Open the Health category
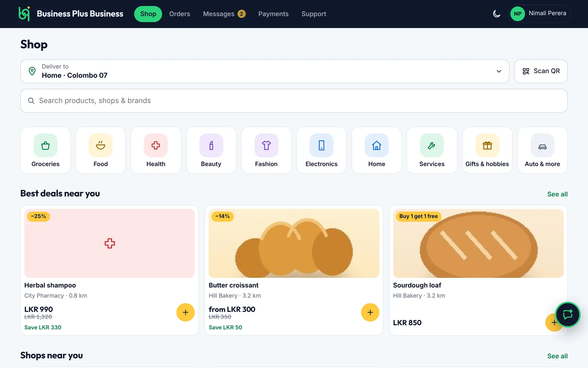The image size is (588, 368). click(156, 150)
